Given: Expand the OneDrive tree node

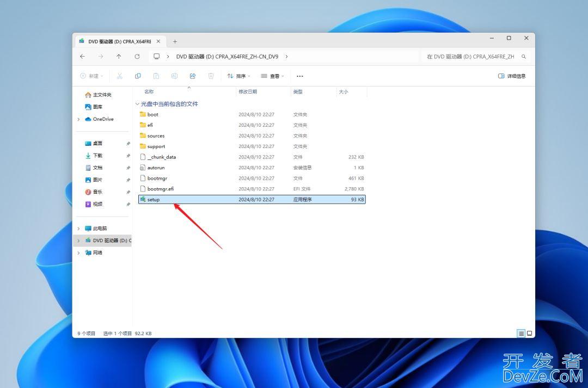Looking at the screenshot, I should tap(79, 119).
